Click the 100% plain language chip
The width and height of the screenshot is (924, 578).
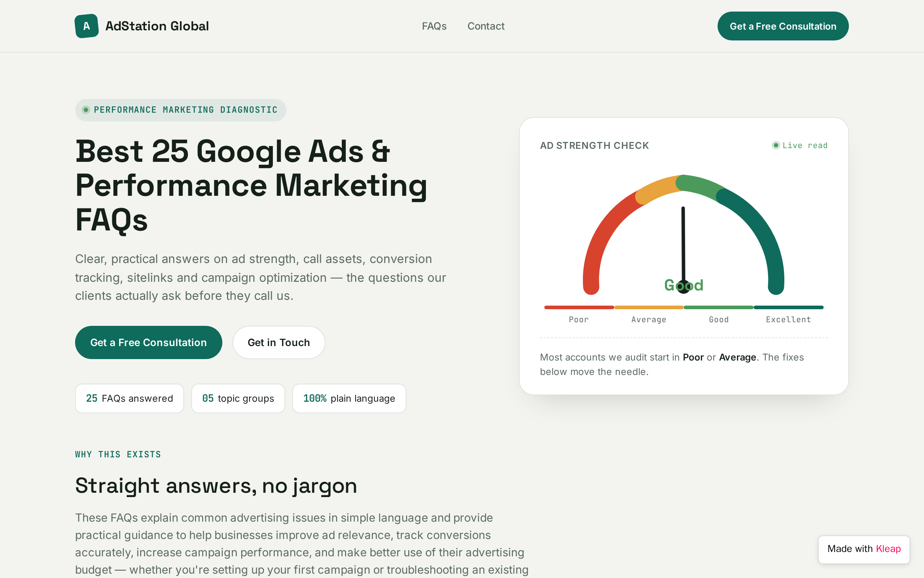coord(349,398)
